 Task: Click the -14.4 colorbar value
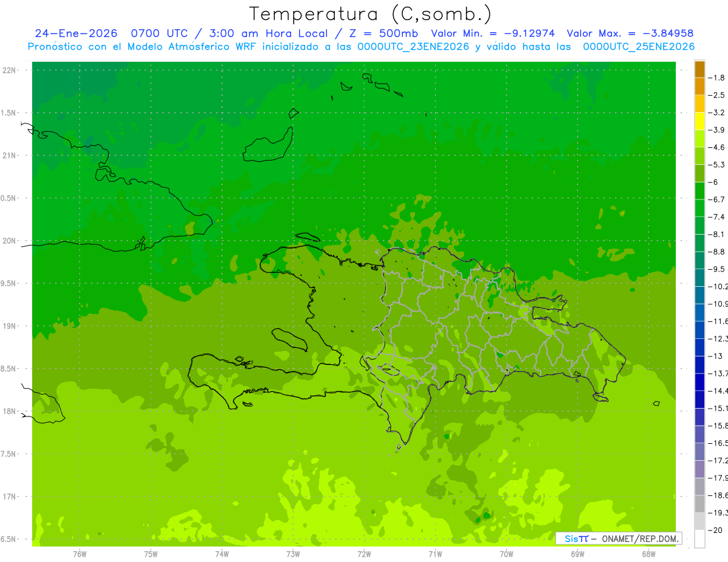[x=717, y=390]
